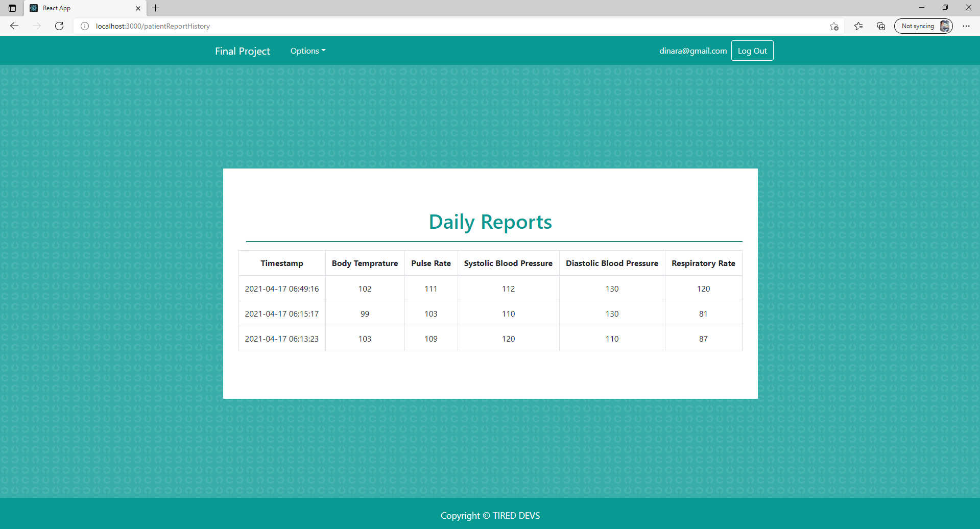980x529 pixels.
Task: Click systolic value in 06:15:17 row
Action: click(x=508, y=314)
